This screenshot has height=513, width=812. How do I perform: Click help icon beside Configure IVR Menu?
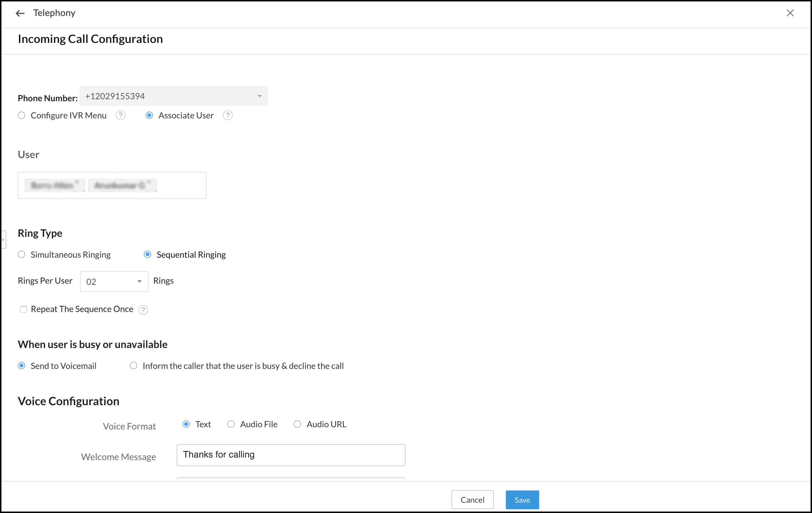pyautogui.click(x=120, y=115)
